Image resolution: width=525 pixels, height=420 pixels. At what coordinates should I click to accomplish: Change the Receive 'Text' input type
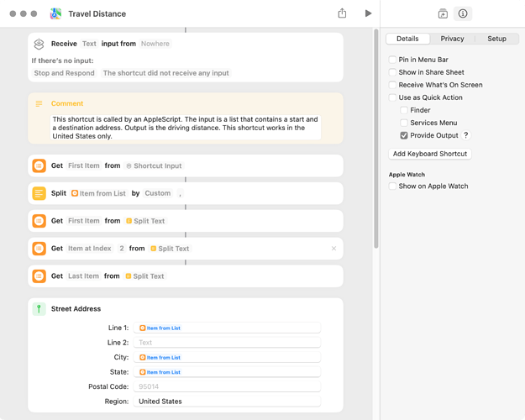point(89,44)
